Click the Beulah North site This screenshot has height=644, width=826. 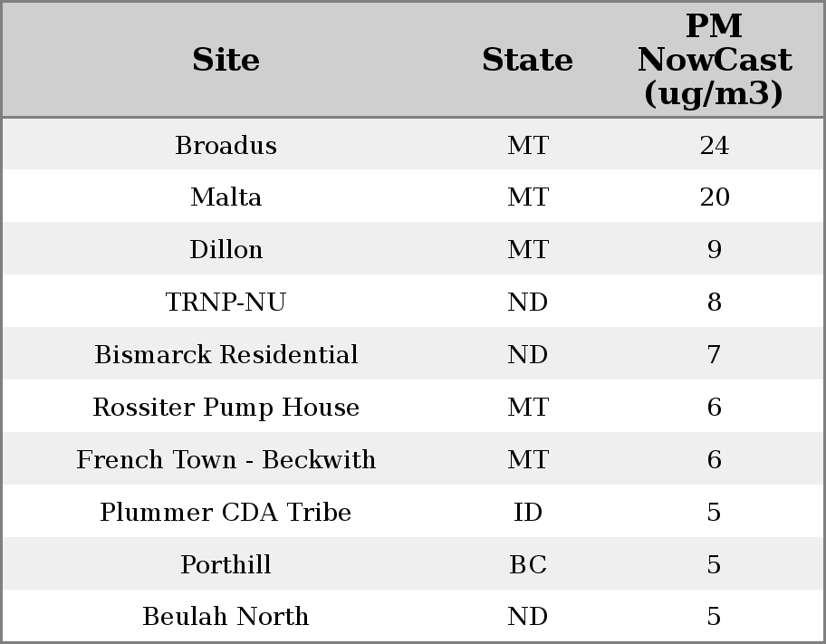coord(226,617)
